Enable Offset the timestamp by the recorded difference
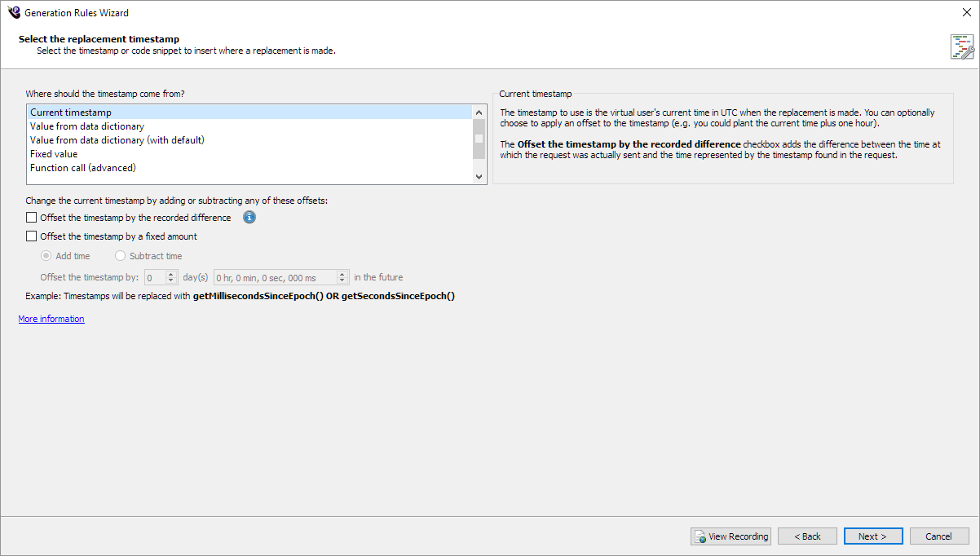This screenshot has height=556, width=980. click(x=32, y=218)
